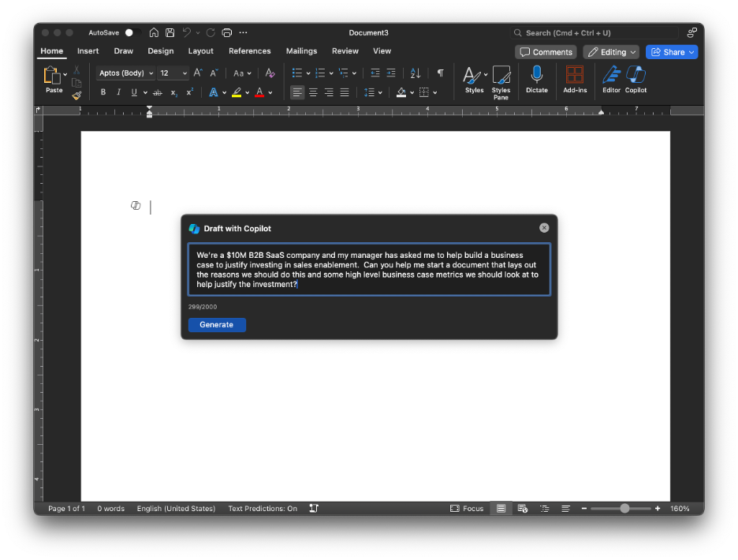Open the font size 12 dropdown
The image size is (738, 560).
click(x=173, y=73)
